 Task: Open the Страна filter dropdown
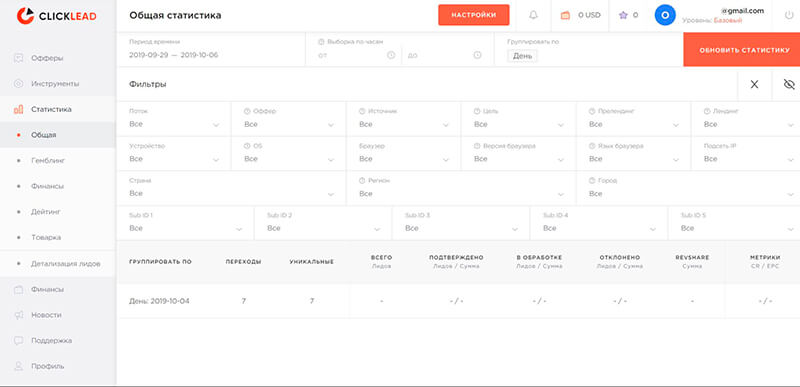[232, 188]
